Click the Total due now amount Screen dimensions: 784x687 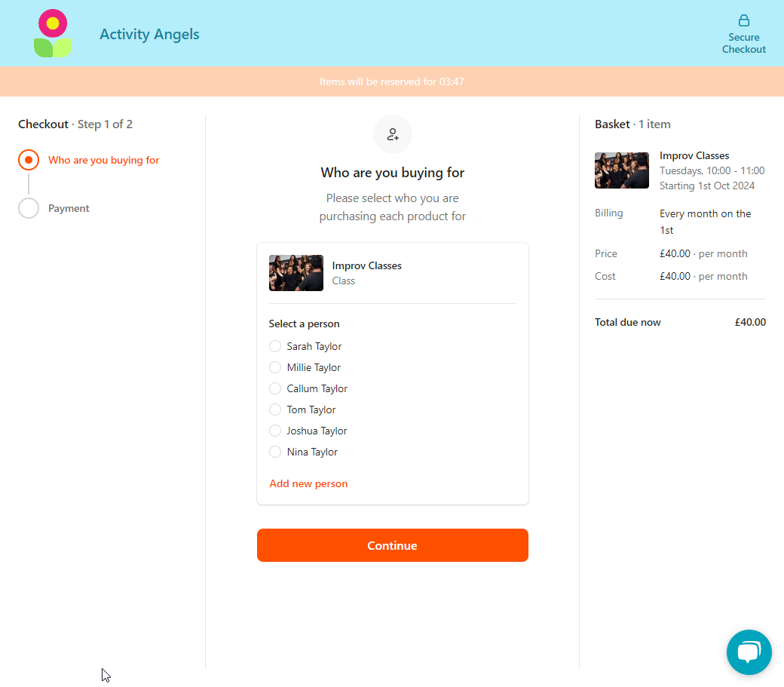click(750, 322)
